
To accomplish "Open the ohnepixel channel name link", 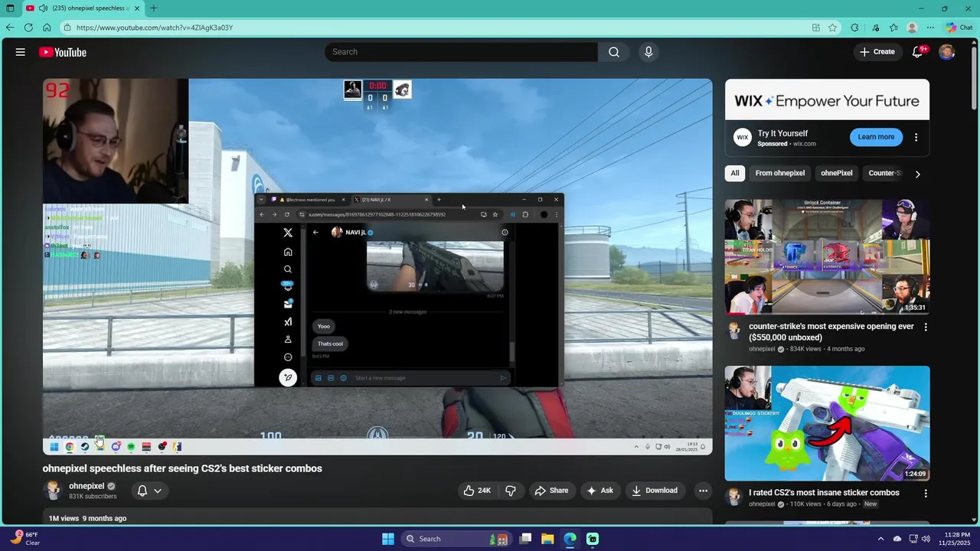I will (x=87, y=486).
